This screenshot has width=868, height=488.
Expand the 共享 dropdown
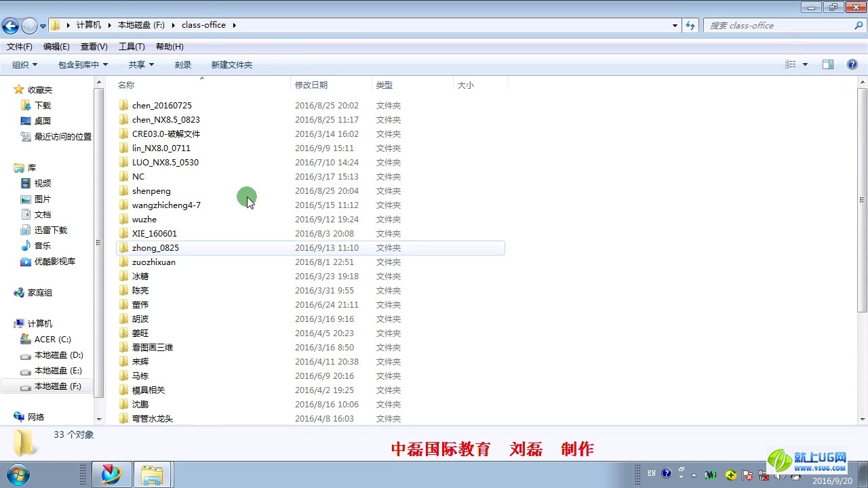pos(142,65)
